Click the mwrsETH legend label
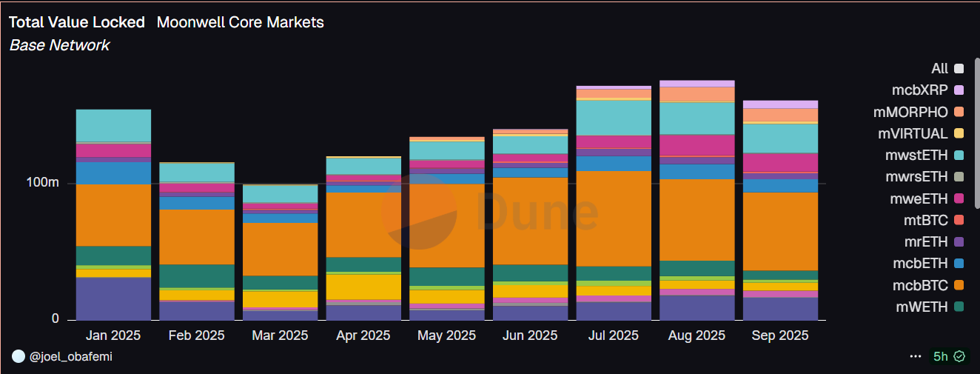Image resolution: width=980 pixels, height=374 pixels. (915, 177)
